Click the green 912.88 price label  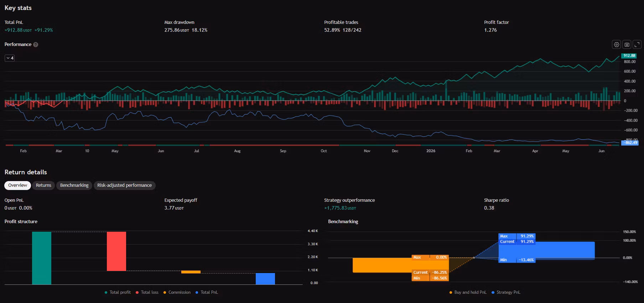pyautogui.click(x=629, y=56)
